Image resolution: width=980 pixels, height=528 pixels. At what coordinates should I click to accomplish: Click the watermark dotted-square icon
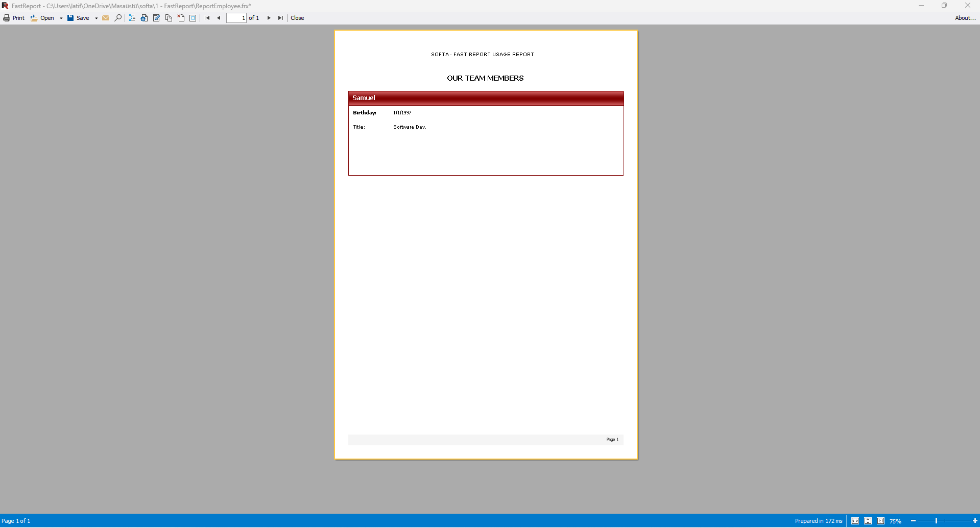[x=193, y=18]
